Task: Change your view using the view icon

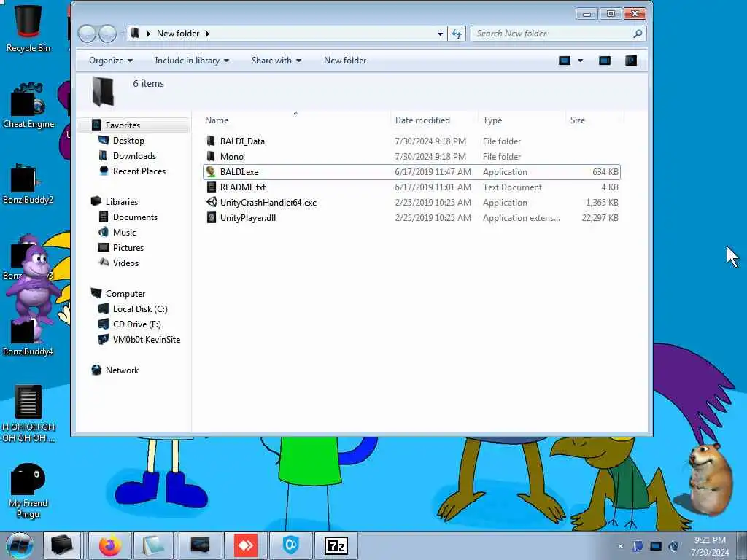Action: click(565, 61)
